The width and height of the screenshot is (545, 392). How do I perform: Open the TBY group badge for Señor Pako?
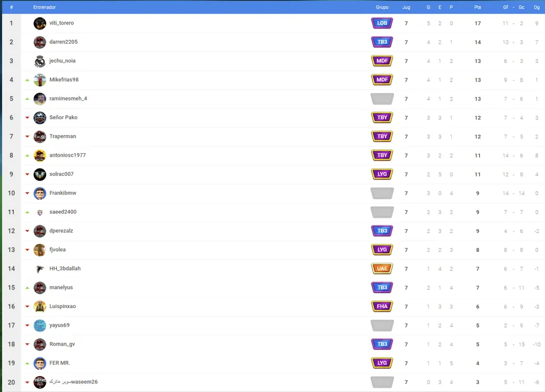pyautogui.click(x=382, y=117)
